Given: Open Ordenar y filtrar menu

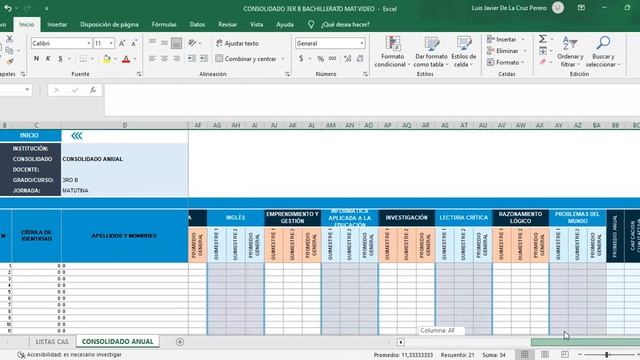Looking at the screenshot, I should (x=570, y=52).
